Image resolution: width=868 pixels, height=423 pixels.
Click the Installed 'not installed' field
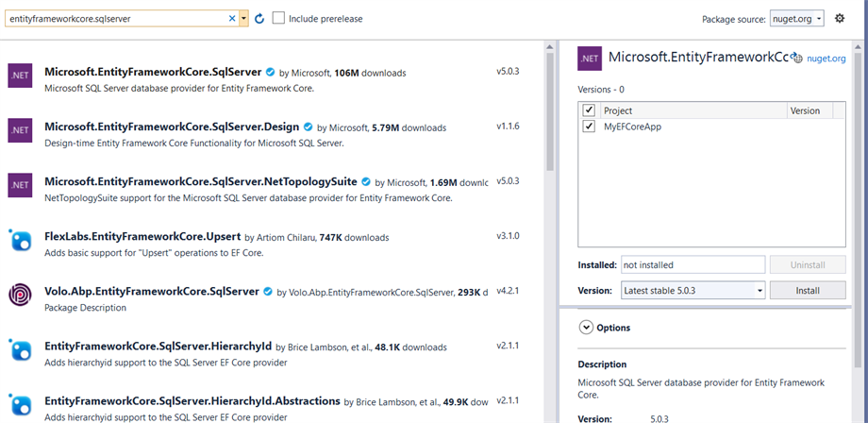[x=693, y=264]
